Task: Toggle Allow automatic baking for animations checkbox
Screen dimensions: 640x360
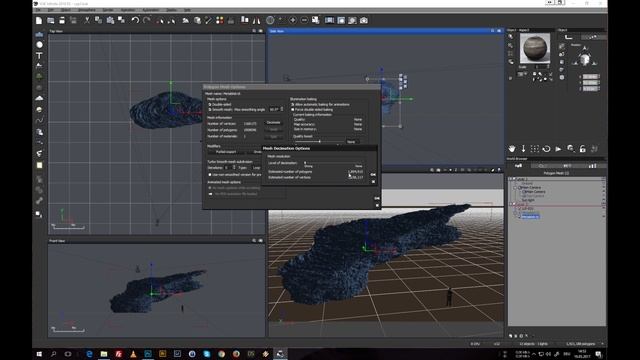Action: [293, 104]
